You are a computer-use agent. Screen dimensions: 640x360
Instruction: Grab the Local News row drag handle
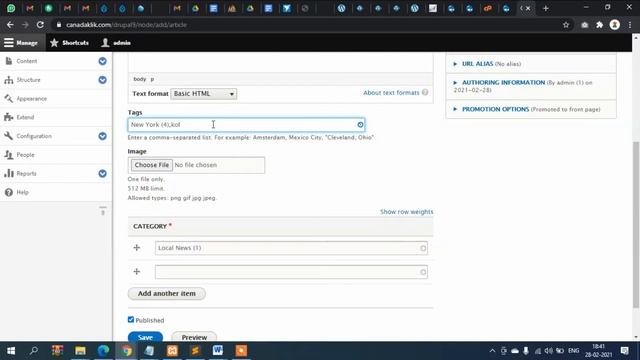click(x=137, y=248)
